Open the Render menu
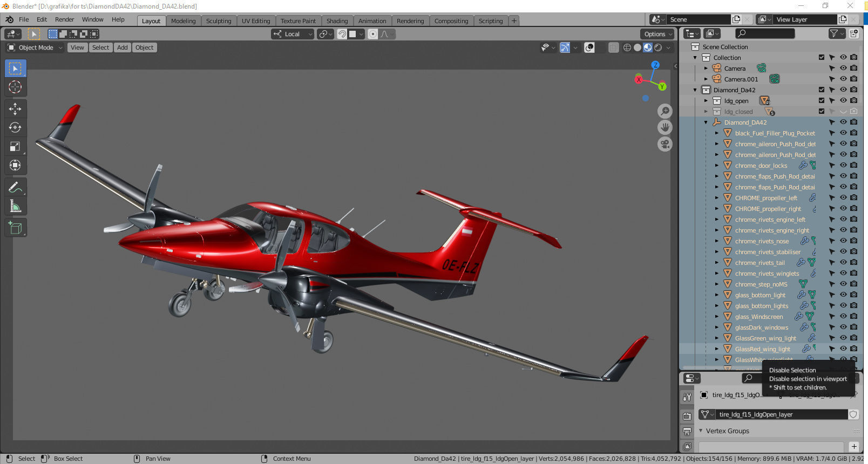Screen dimensions: 868x464 (x=64, y=19)
